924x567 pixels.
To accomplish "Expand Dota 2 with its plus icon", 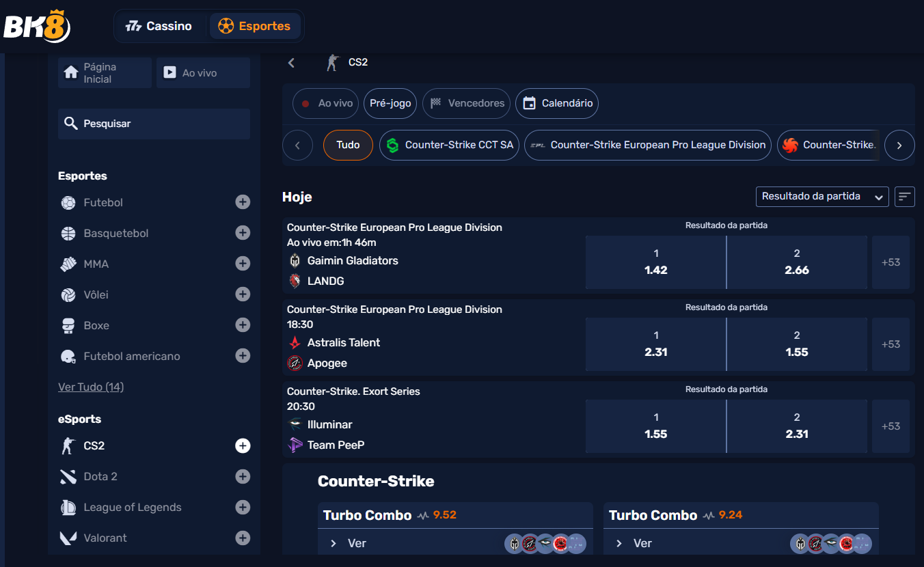I will (x=243, y=476).
